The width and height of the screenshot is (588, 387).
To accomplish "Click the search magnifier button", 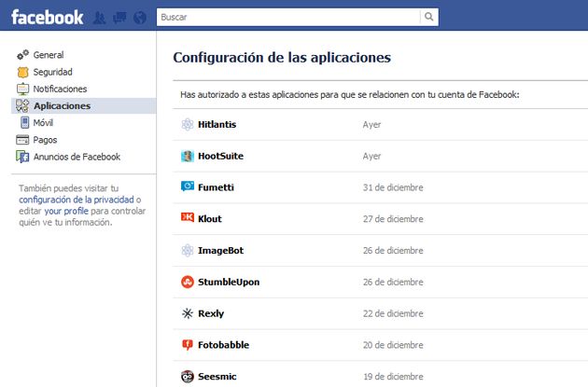I will click(x=429, y=17).
